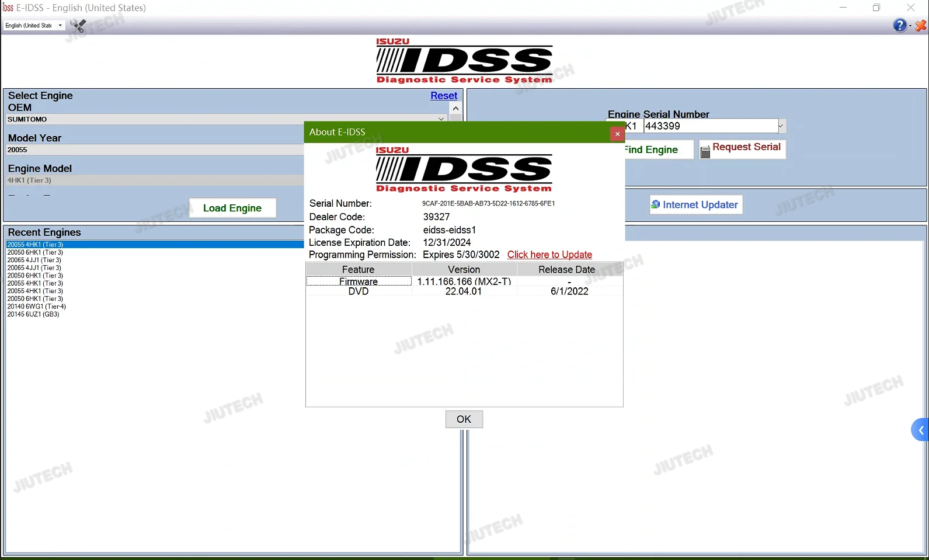Click OK in About E-IDSS dialog
This screenshot has height=560, width=929.
464,419
